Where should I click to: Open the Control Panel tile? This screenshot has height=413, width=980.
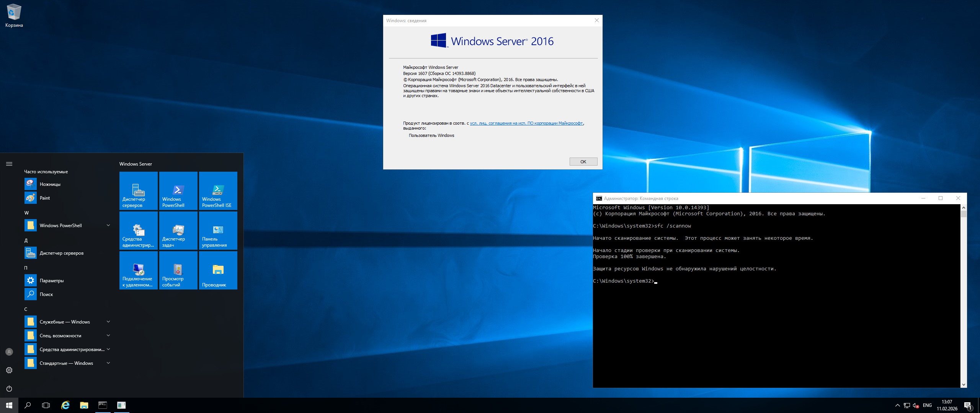(218, 230)
